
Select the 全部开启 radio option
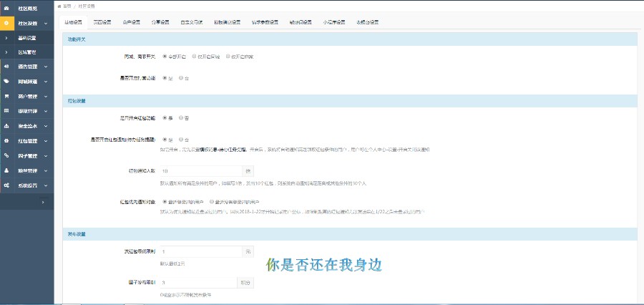pos(165,57)
